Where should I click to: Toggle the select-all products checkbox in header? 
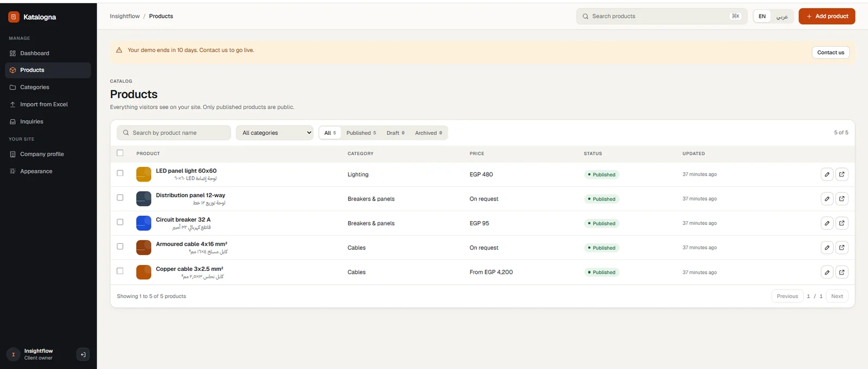click(120, 153)
